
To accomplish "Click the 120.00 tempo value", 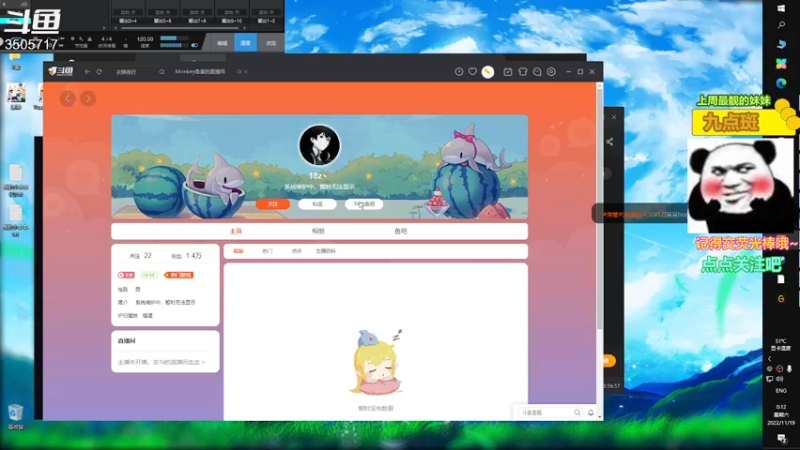I will click(145, 39).
